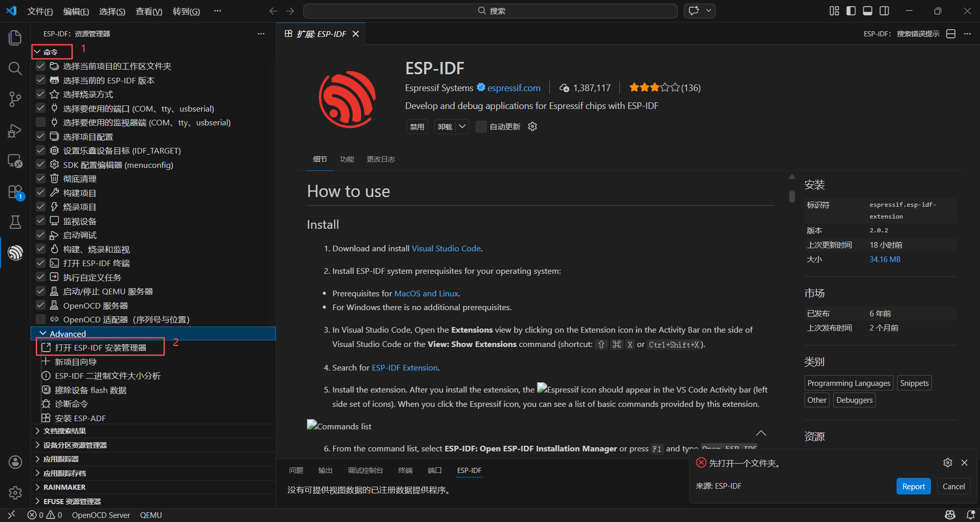The image size is (980, 522).
Task: Open the notifications bell in status bar
Action: tap(970, 515)
